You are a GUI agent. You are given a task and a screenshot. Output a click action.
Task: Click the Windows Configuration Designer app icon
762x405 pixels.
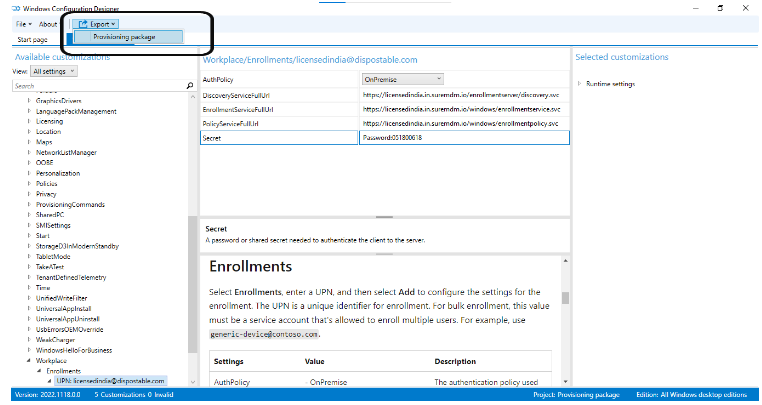pos(16,8)
